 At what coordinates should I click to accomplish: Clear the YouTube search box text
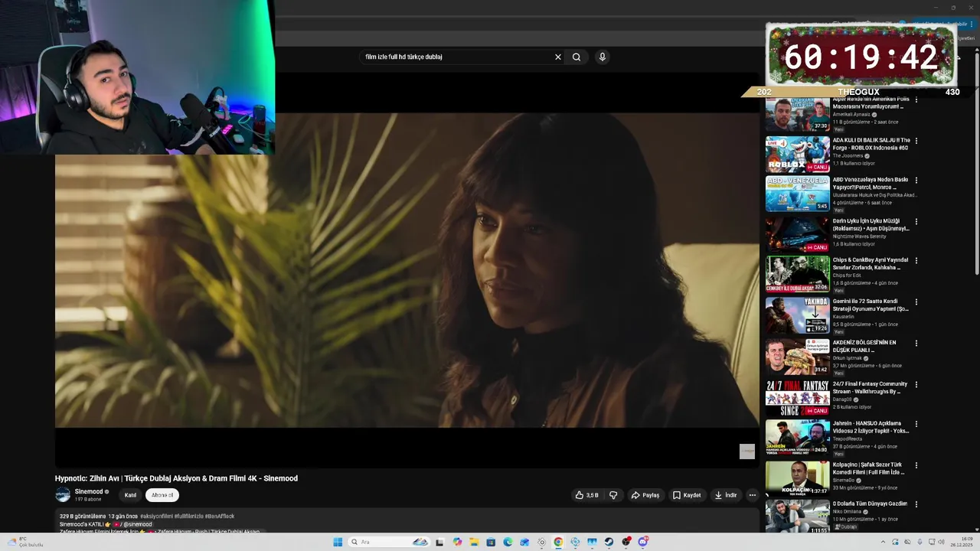(558, 57)
